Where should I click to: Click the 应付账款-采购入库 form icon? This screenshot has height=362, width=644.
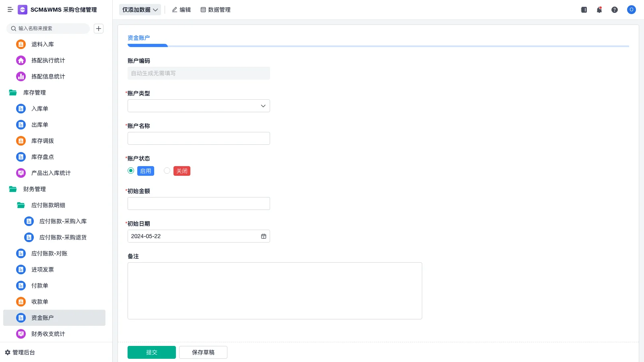(x=29, y=221)
